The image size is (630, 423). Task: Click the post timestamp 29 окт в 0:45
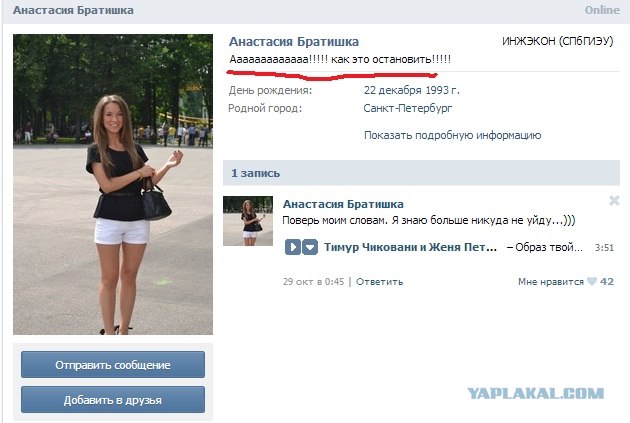pyautogui.click(x=313, y=282)
